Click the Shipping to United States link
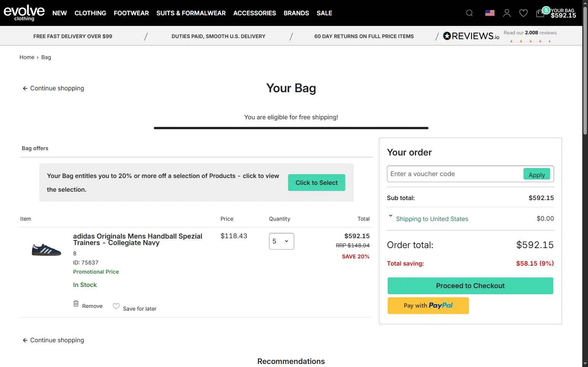The width and height of the screenshot is (588, 367). (432, 219)
